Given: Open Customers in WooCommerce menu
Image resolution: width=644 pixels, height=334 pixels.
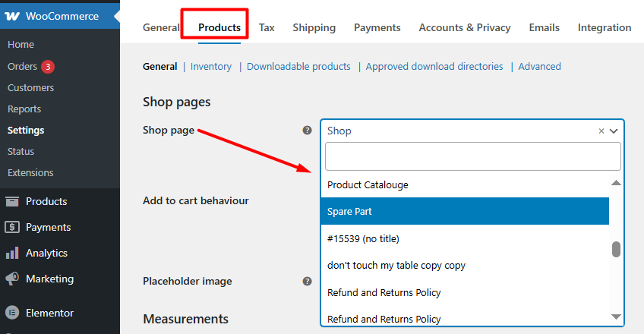Looking at the screenshot, I should click(x=31, y=88).
